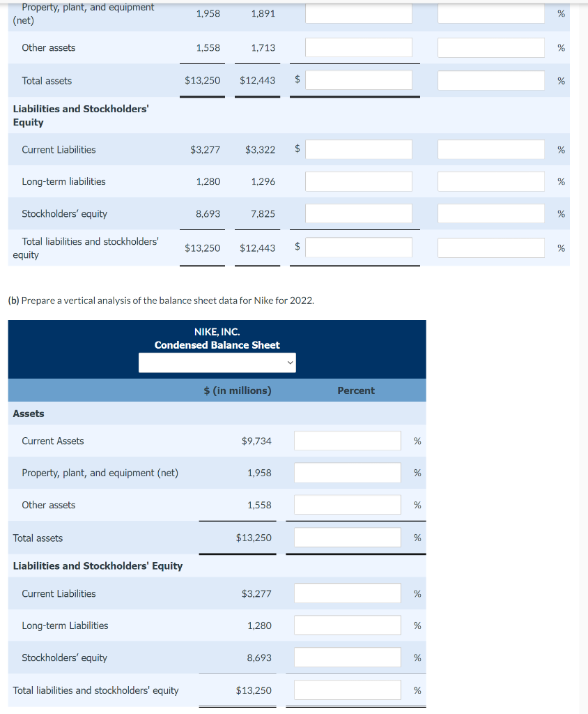Click the dollar input next to Total assets
This screenshot has height=714, width=588.
click(358, 80)
